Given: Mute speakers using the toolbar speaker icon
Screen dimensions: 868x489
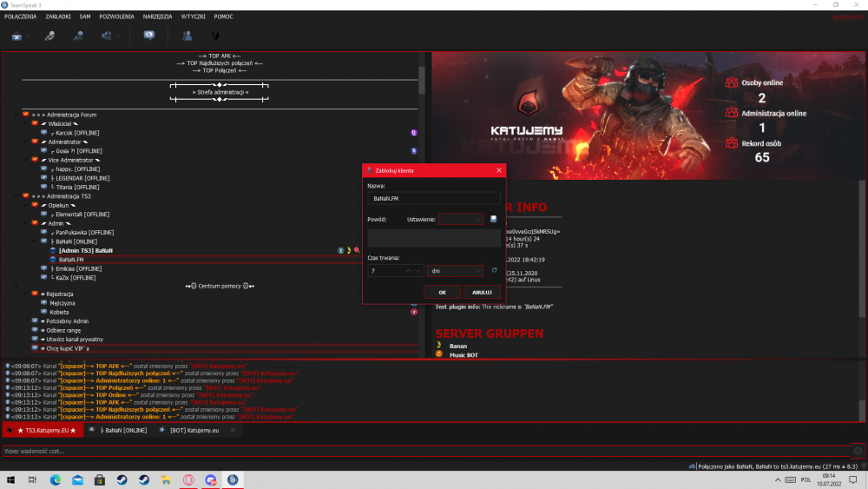Looking at the screenshot, I should pos(106,36).
